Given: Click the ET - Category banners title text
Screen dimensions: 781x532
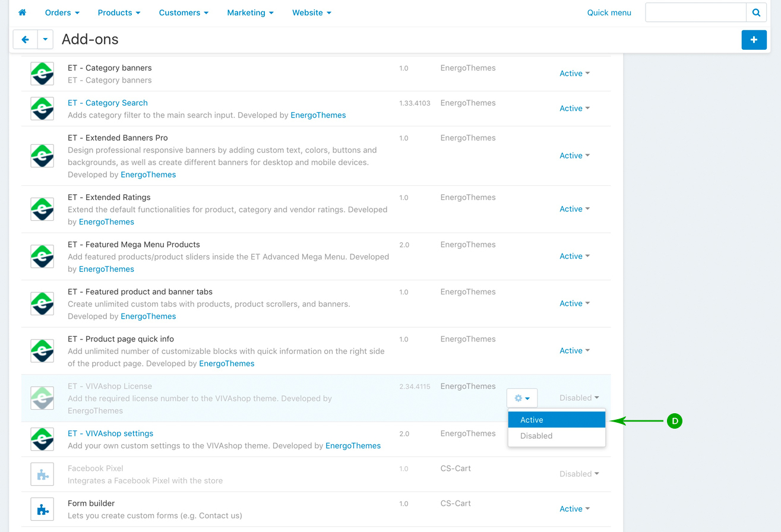Looking at the screenshot, I should [109, 68].
